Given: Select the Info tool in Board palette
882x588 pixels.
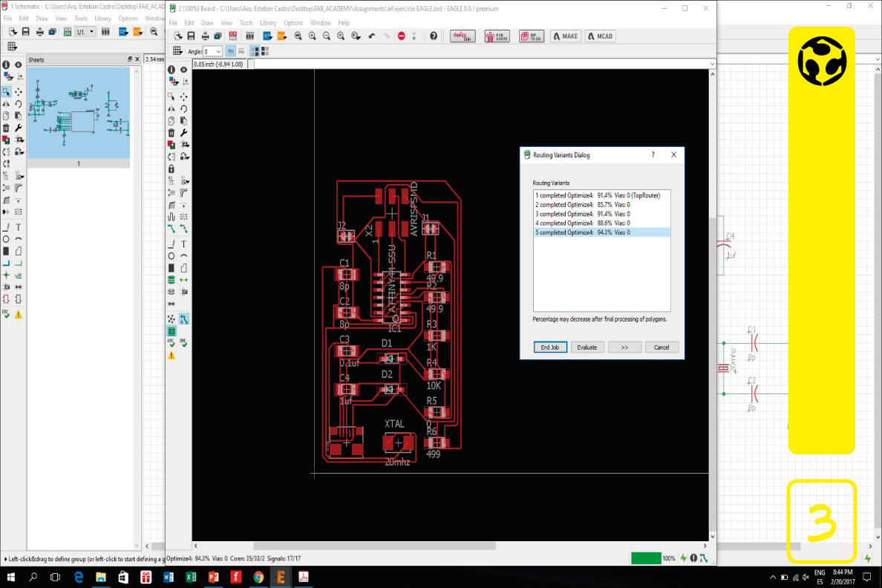Looking at the screenshot, I should 171,69.
